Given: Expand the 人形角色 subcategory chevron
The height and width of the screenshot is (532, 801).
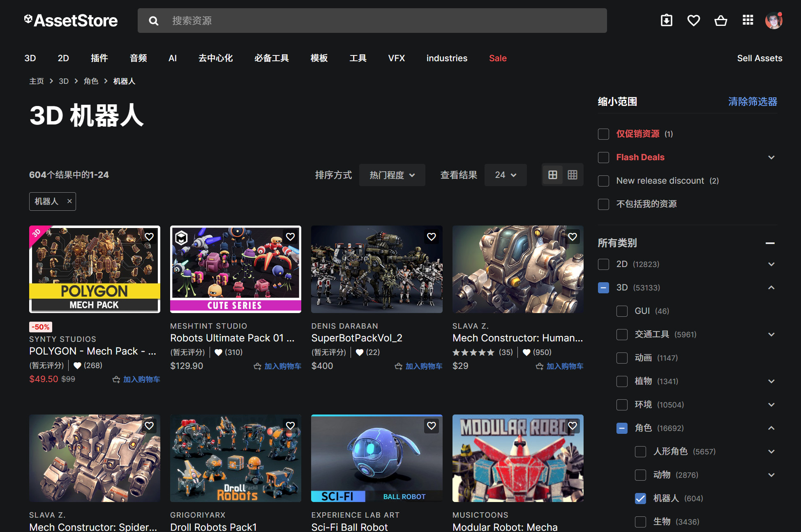Looking at the screenshot, I should click(x=771, y=451).
